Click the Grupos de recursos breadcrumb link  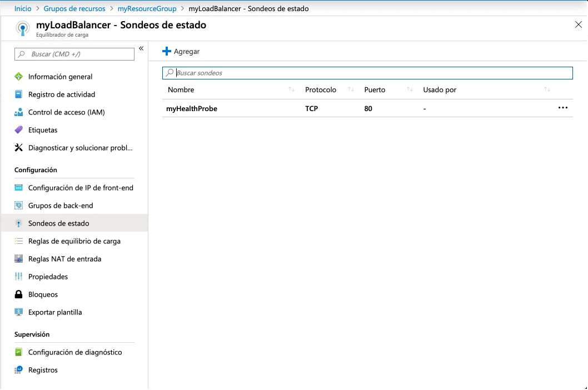coord(74,9)
